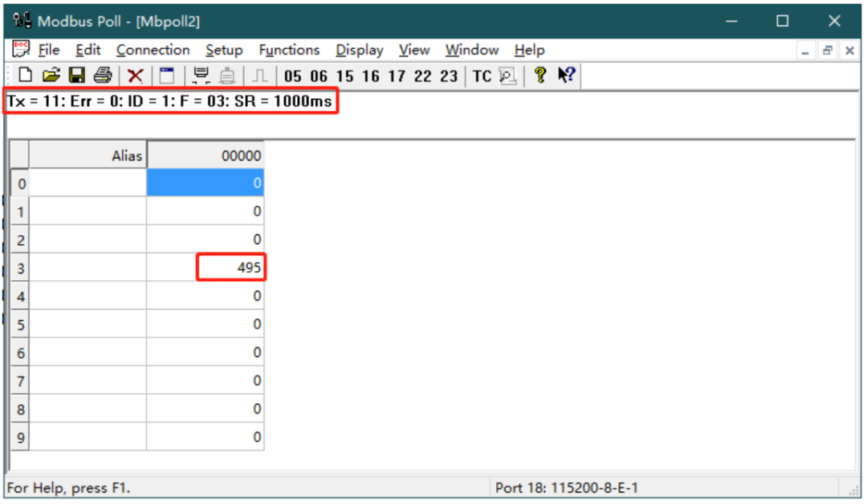
Task: Open the Functions menu
Action: (x=289, y=51)
